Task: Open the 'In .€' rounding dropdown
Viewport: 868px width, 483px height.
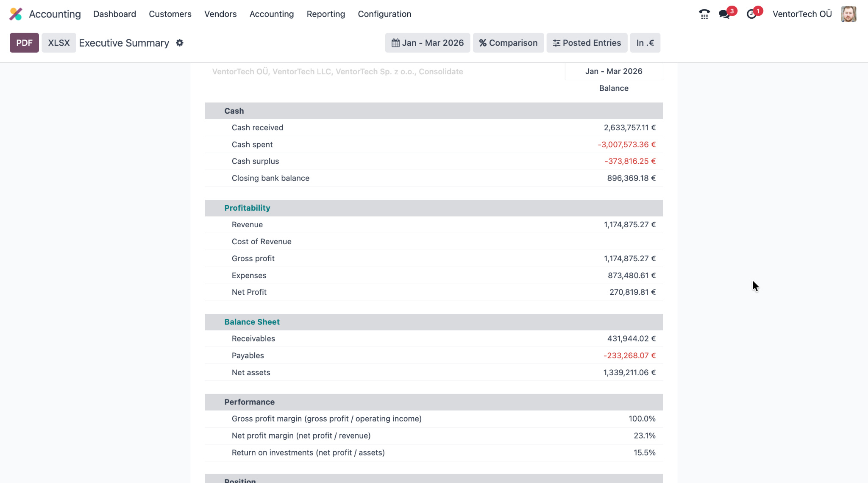Action: pos(645,43)
